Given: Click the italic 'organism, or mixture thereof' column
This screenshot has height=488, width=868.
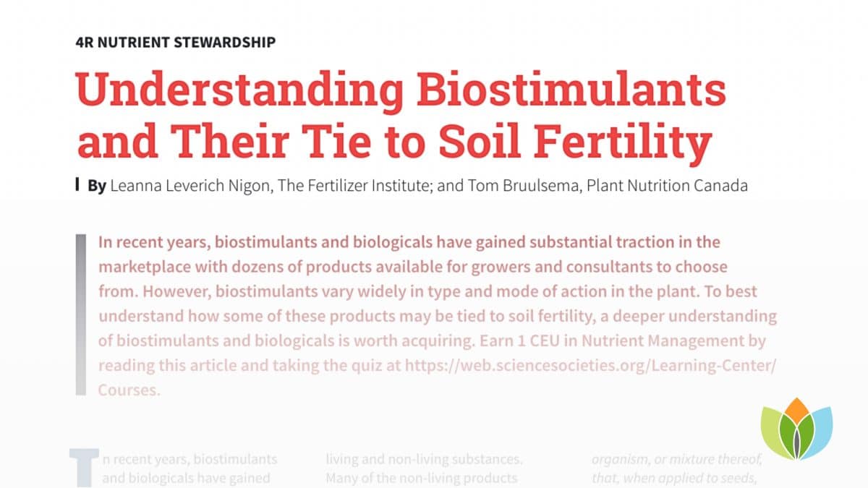Looking at the screenshot, I should point(676,468).
